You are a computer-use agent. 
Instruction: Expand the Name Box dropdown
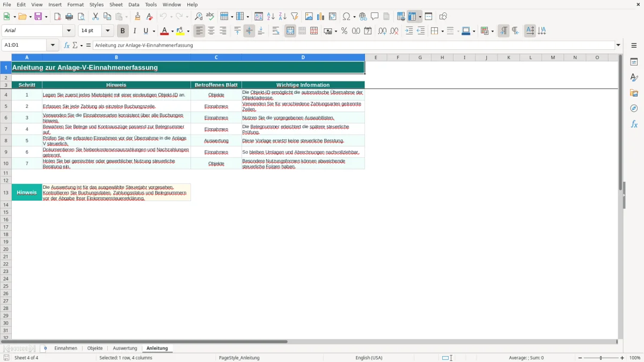[x=53, y=45]
